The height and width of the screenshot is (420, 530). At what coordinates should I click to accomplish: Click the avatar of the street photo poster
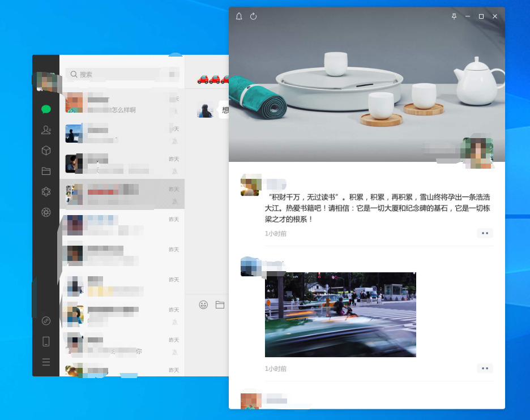click(x=251, y=267)
